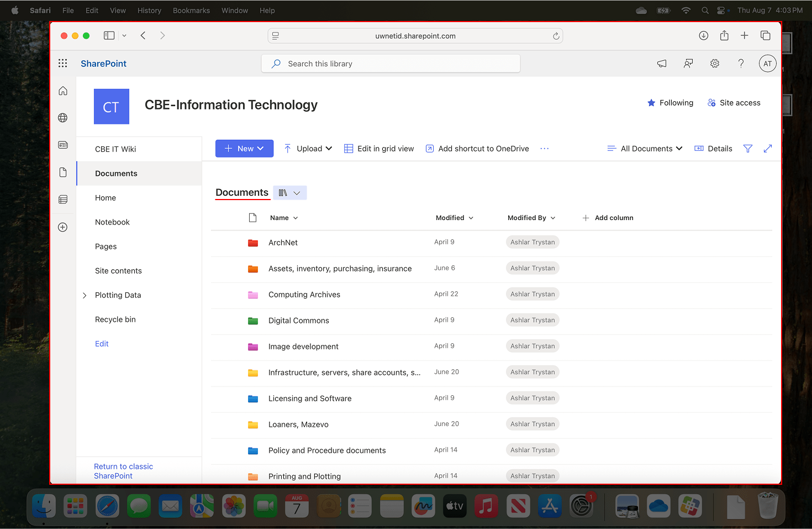Open the Help question mark icon
Image resolution: width=812 pixels, height=529 pixels.
(x=741, y=64)
